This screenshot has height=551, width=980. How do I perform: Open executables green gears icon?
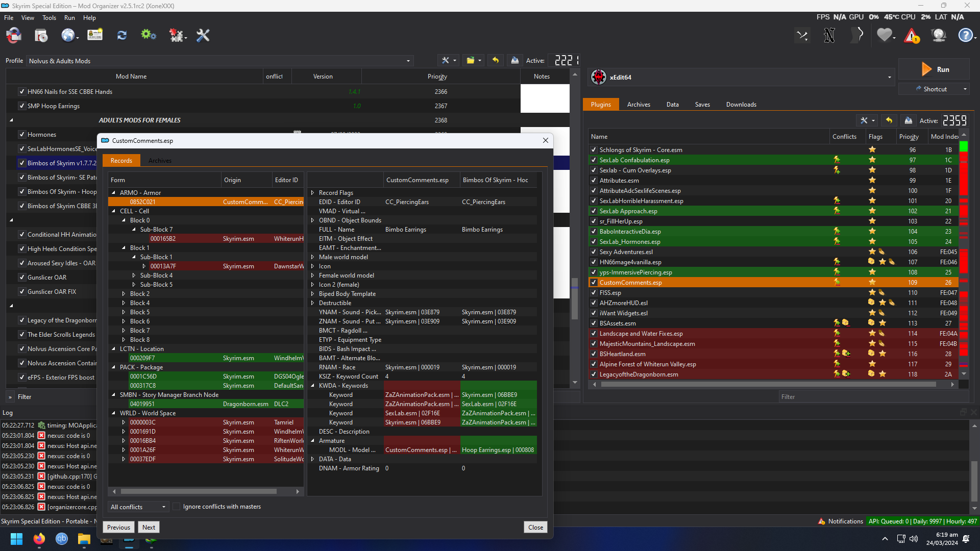click(149, 35)
